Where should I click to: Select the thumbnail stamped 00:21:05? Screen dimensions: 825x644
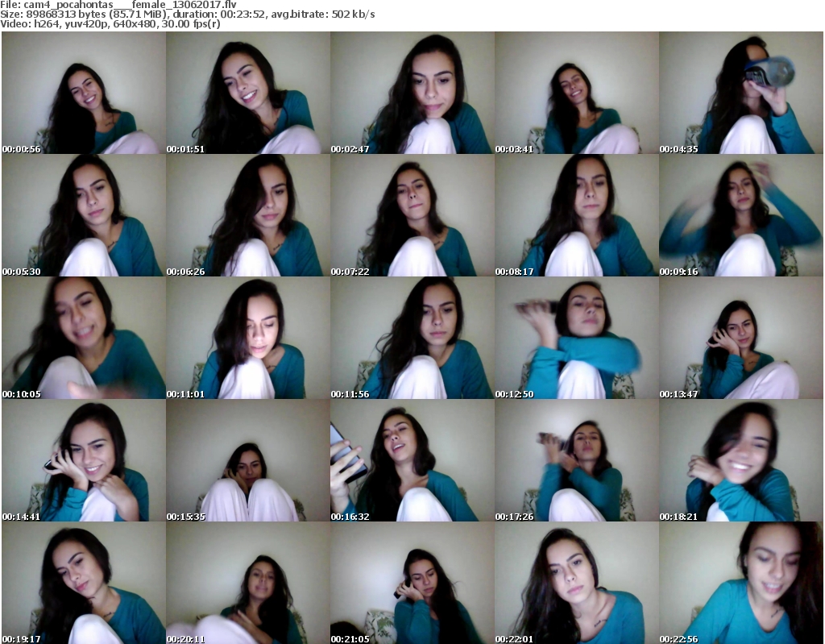[x=412, y=583]
